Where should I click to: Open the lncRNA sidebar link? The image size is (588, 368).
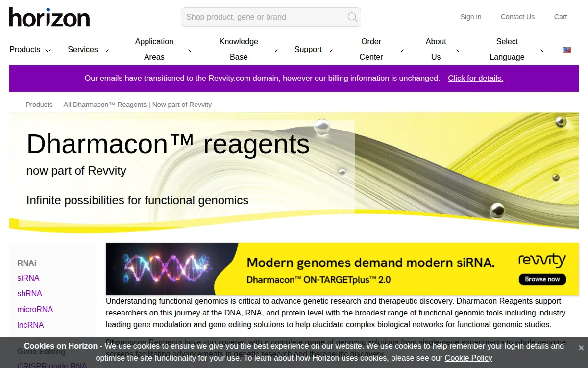pyautogui.click(x=30, y=325)
